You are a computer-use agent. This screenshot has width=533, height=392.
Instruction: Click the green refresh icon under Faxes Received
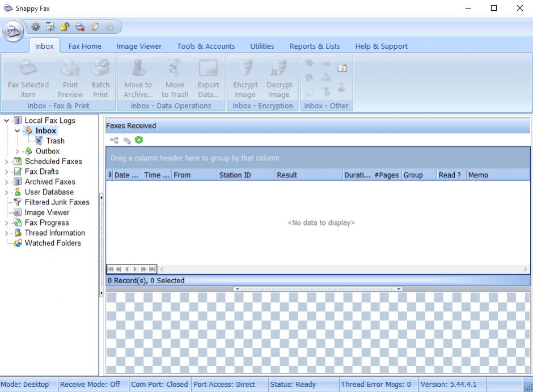pos(139,140)
